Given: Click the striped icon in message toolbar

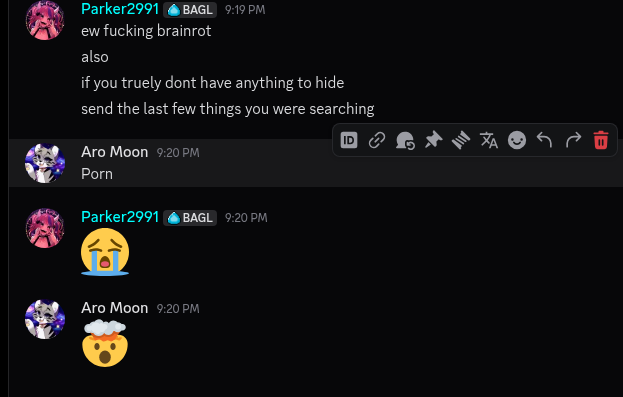Looking at the screenshot, I should coord(461,140).
